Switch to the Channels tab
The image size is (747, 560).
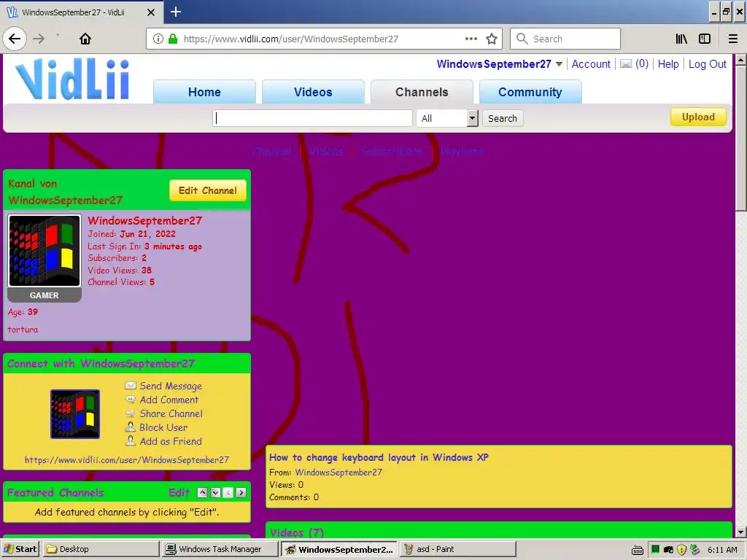coord(422,92)
